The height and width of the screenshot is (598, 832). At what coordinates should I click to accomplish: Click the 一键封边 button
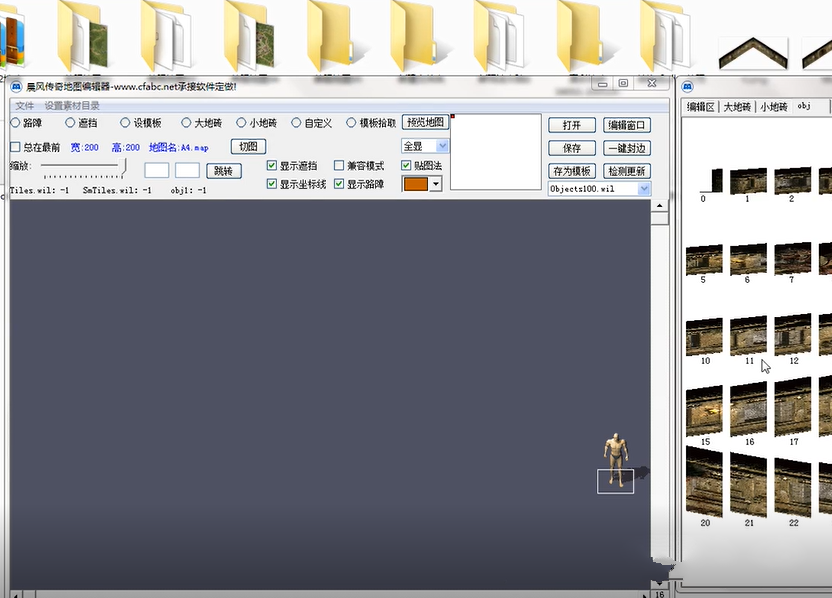pos(627,148)
